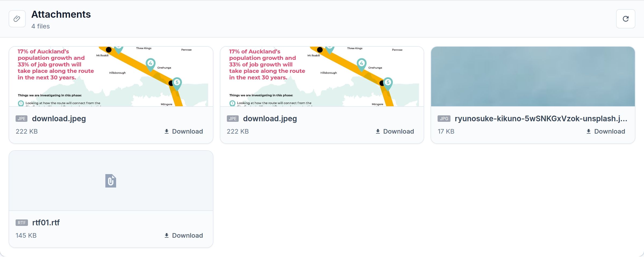Download the first download.jpeg file

[x=184, y=131]
